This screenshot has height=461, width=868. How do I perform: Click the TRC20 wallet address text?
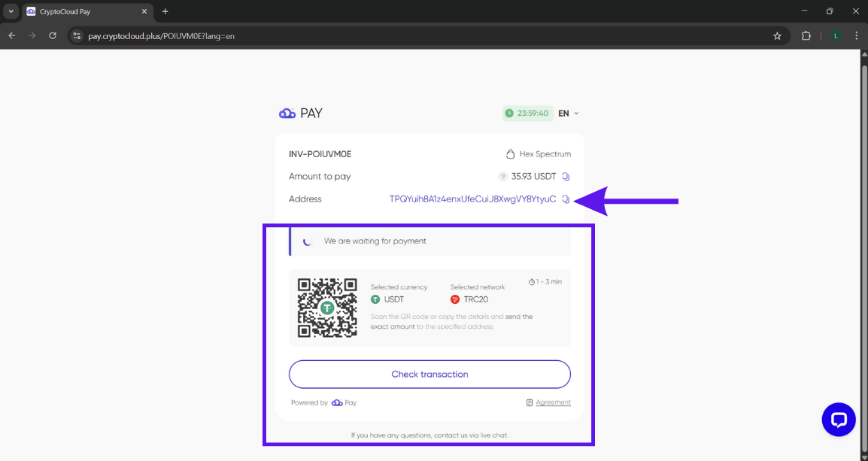pyautogui.click(x=472, y=199)
